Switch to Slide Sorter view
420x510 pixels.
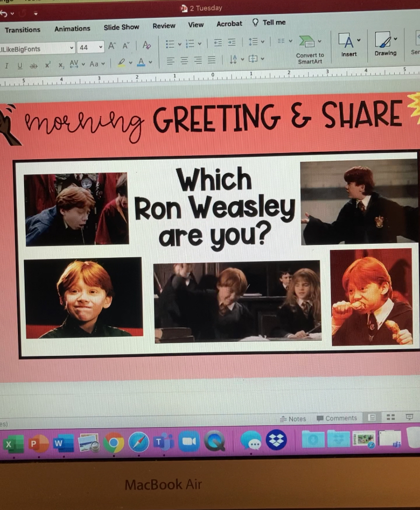[390, 417]
